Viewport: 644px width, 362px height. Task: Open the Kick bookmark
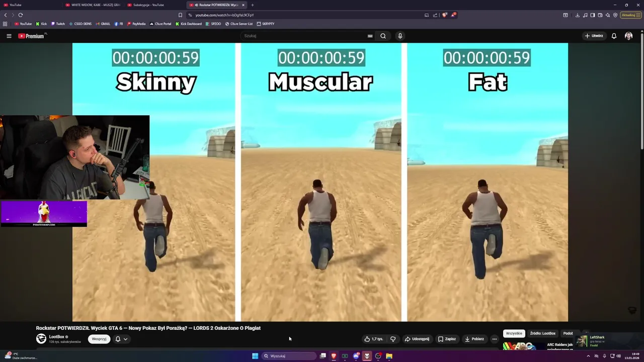coord(41,24)
